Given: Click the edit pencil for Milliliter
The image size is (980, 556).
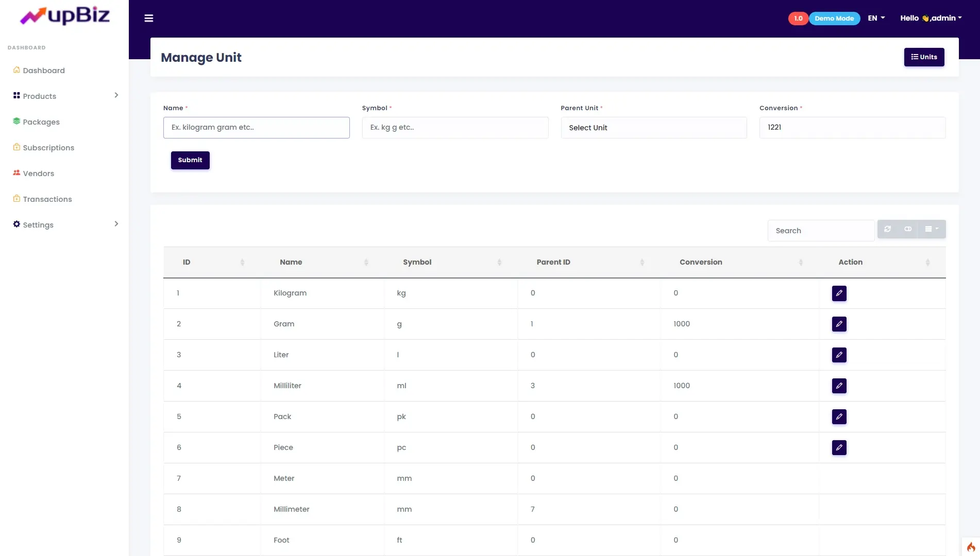Looking at the screenshot, I should (x=839, y=386).
